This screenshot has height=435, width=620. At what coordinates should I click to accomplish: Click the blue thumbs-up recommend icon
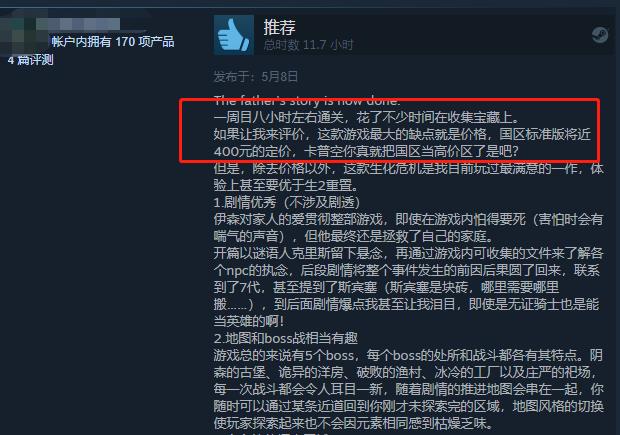click(234, 35)
